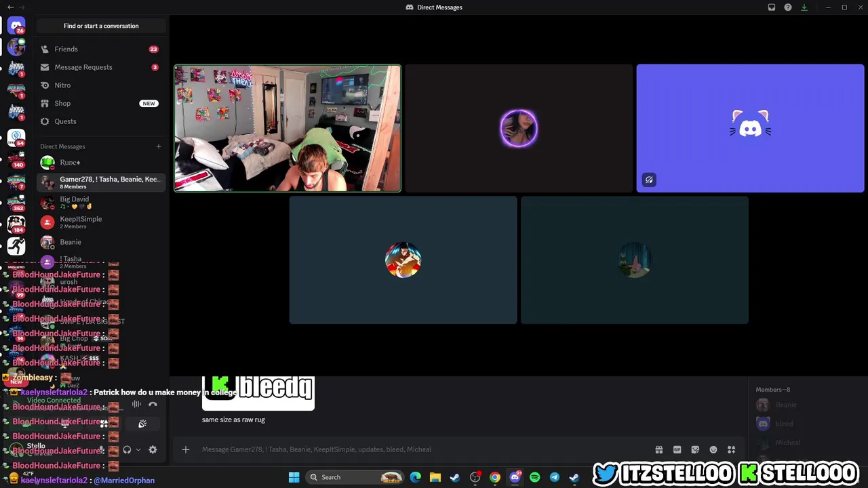Screen dimensions: 868x488
Task: Start an activity from voice panel
Action: (x=104, y=424)
